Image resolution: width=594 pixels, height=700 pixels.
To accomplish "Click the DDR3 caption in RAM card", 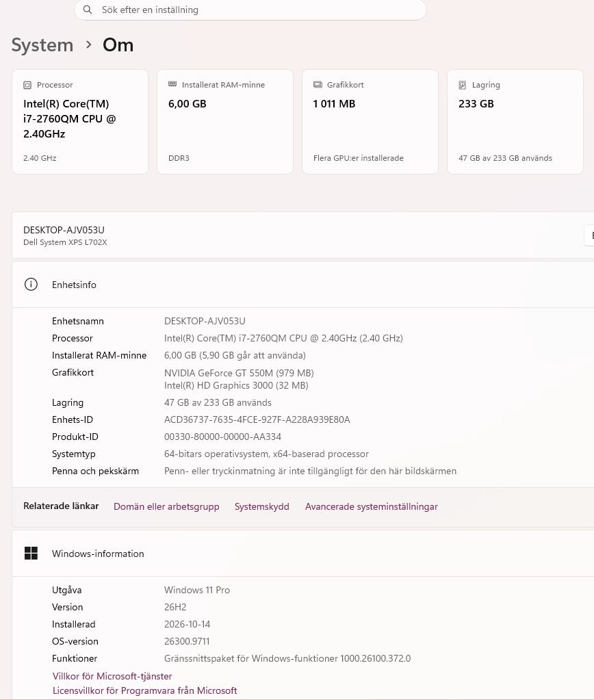I will pos(179,158).
